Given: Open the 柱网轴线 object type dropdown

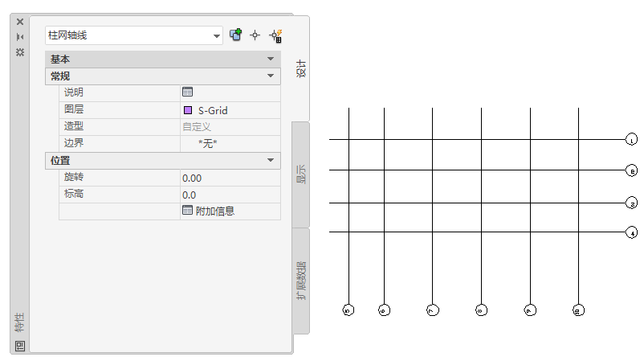Looking at the screenshot, I should [217, 36].
